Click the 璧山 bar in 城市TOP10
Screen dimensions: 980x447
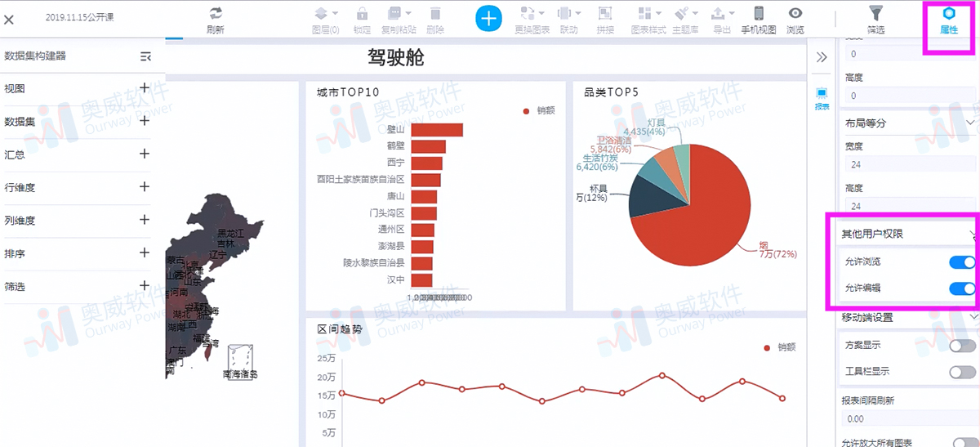pyautogui.click(x=437, y=130)
